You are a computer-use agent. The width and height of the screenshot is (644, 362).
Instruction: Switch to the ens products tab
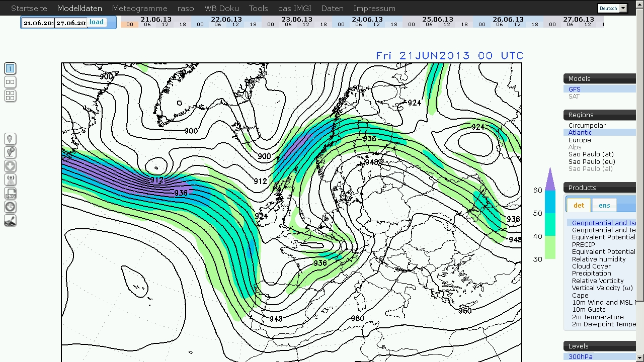pos(604,205)
